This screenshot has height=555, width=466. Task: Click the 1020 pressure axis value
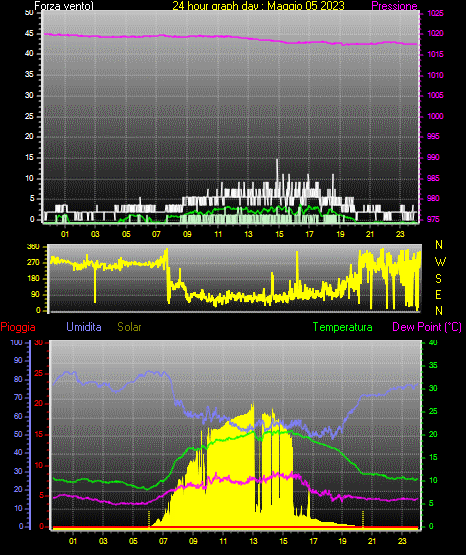[435, 34]
